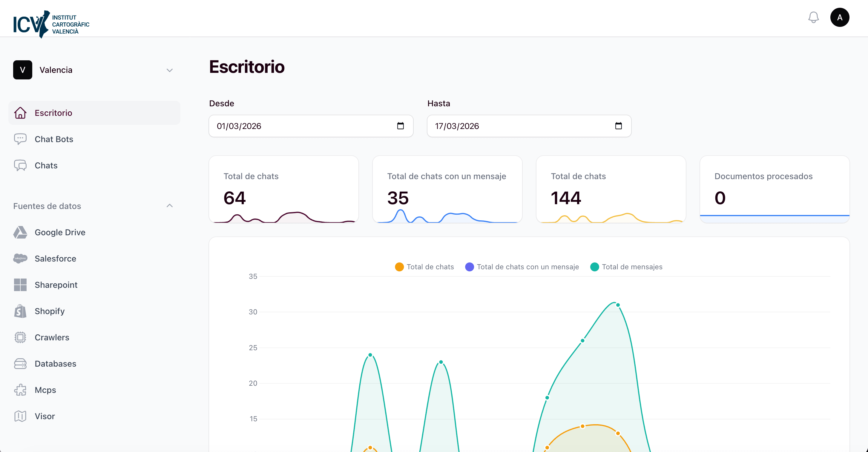Open the Salesforce integration icon
868x452 pixels.
(20, 258)
